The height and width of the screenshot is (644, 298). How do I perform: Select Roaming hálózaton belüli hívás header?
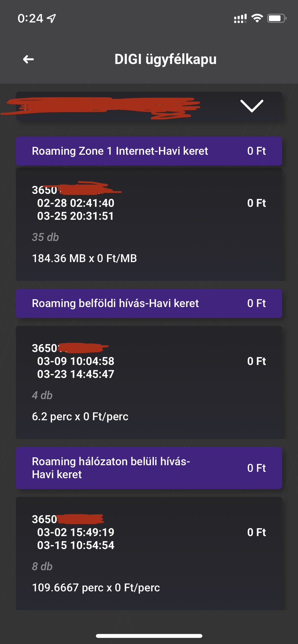click(x=149, y=468)
